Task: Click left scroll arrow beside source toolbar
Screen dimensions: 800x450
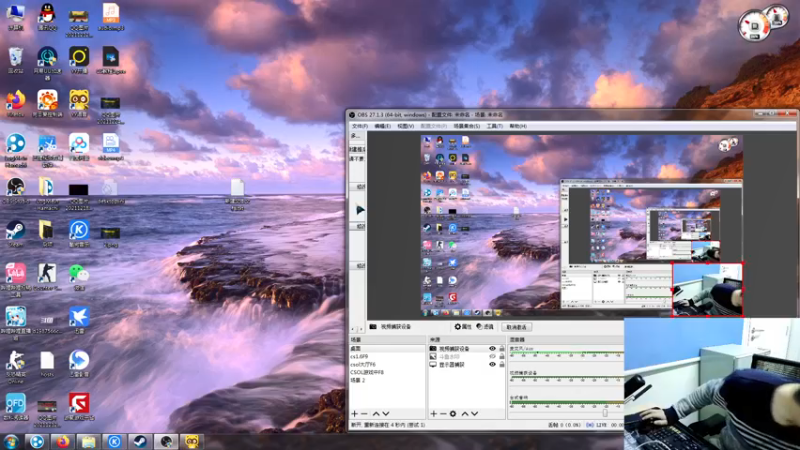Action: click(353, 329)
